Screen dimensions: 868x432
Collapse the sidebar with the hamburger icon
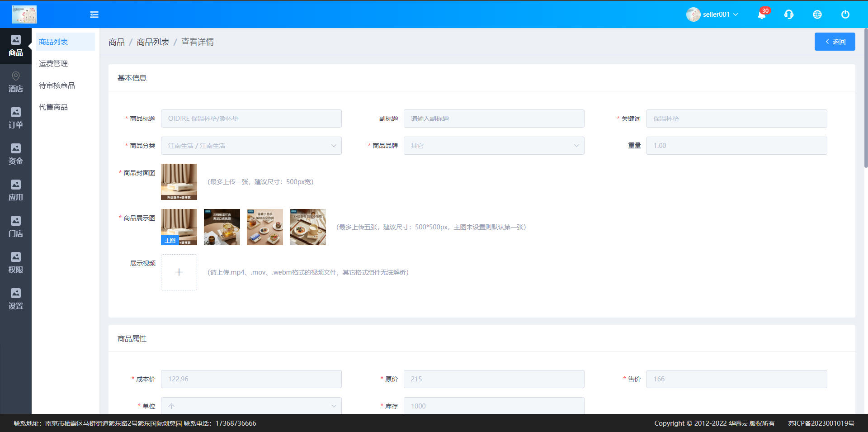tap(94, 14)
